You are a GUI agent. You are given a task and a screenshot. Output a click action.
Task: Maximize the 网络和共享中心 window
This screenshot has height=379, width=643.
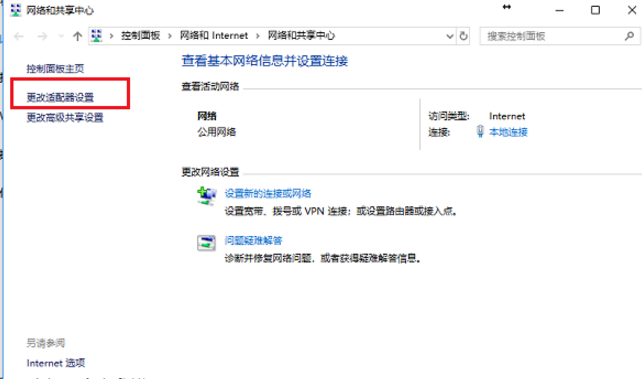[x=595, y=10]
